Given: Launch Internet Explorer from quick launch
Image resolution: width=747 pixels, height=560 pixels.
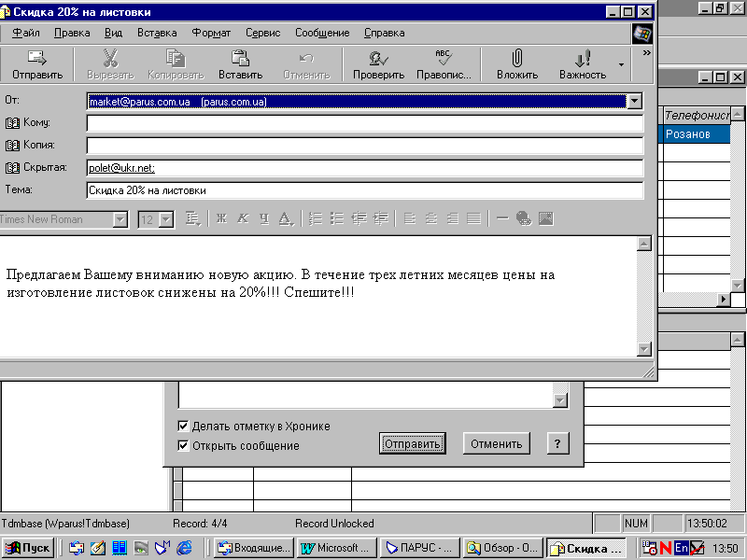Looking at the screenshot, I should point(184,548).
